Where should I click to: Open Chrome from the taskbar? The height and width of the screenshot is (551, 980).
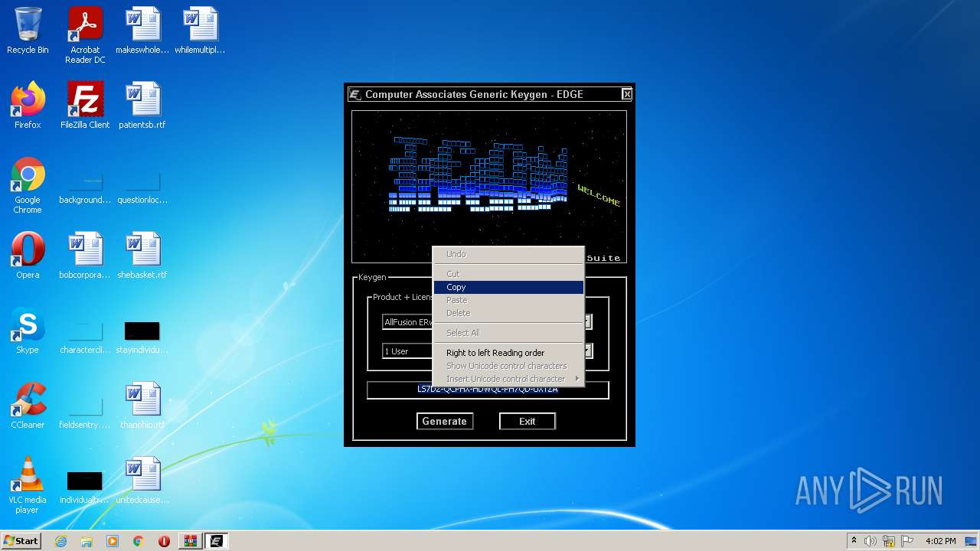coord(139,541)
